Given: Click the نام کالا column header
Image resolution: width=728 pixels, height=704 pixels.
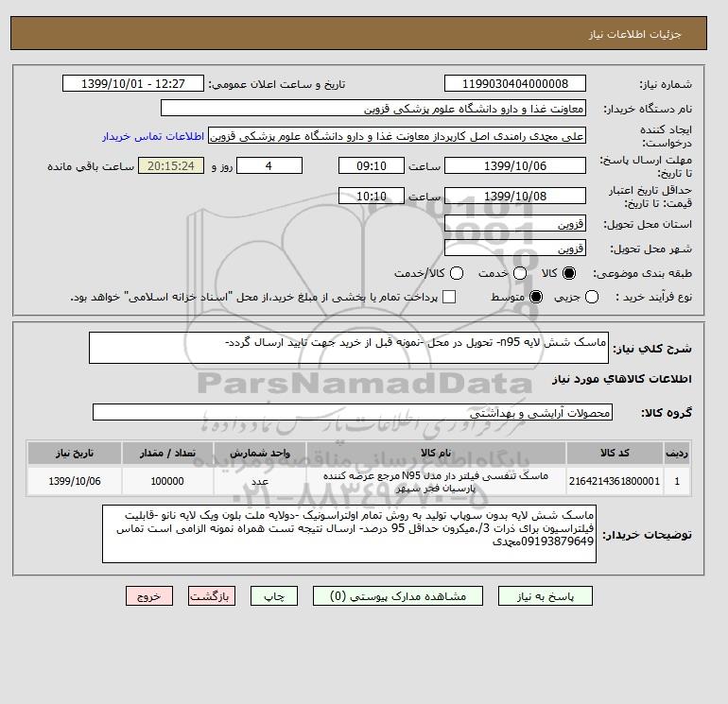Looking at the screenshot, I should pos(436,453).
